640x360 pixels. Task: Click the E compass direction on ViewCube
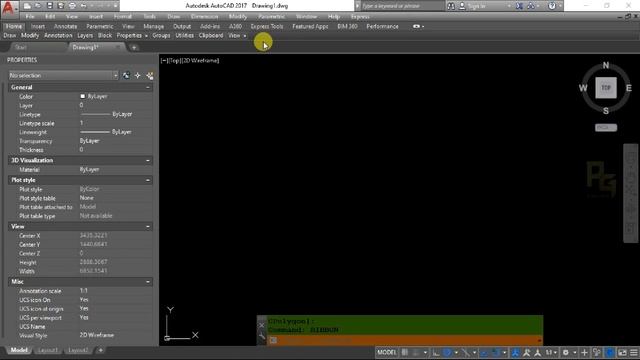pyautogui.click(x=629, y=88)
